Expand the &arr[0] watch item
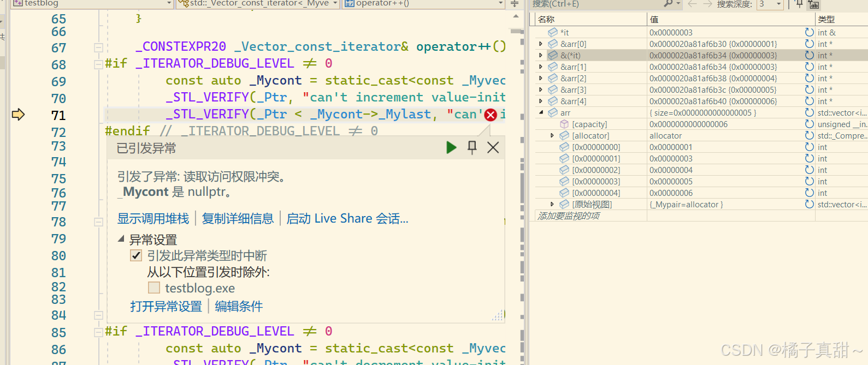Screen dimensions: 868x365 click(541, 44)
